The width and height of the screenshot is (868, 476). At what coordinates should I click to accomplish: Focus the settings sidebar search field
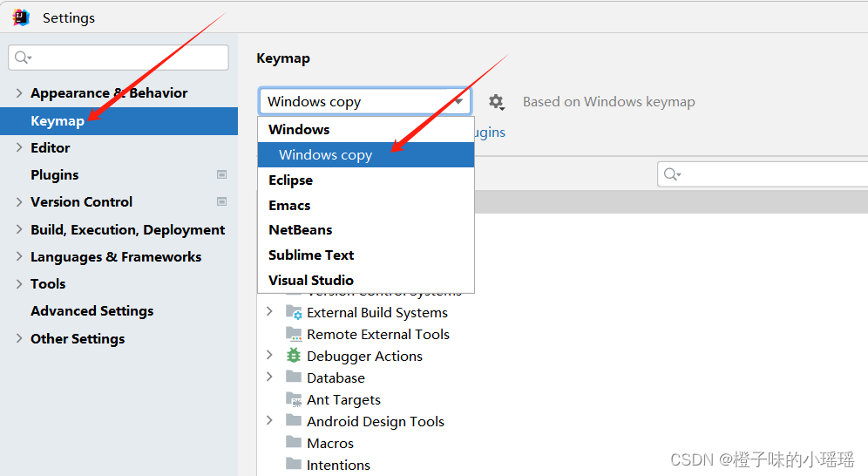(x=119, y=58)
